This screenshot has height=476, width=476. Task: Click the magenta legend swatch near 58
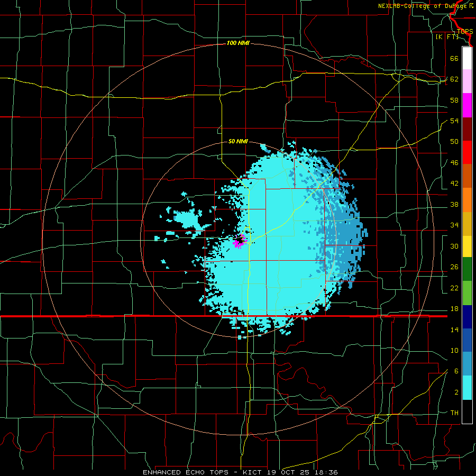point(467,105)
